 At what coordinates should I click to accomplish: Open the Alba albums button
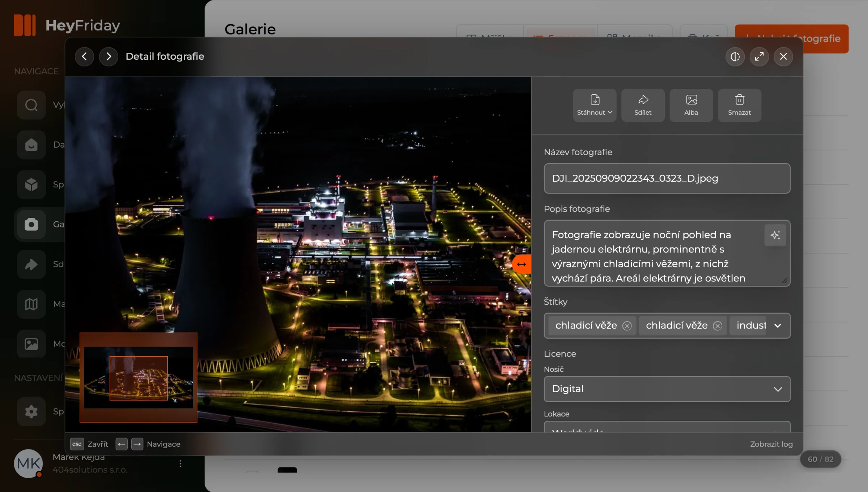tap(691, 105)
